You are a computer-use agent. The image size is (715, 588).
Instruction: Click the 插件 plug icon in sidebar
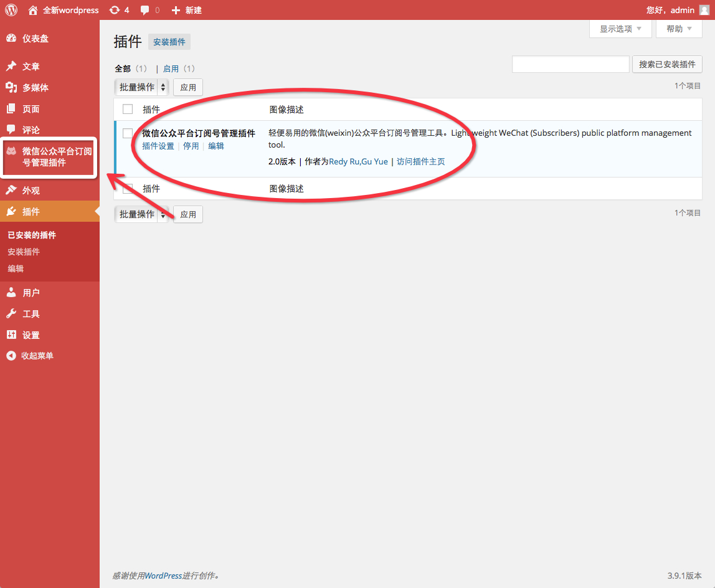click(11, 211)
